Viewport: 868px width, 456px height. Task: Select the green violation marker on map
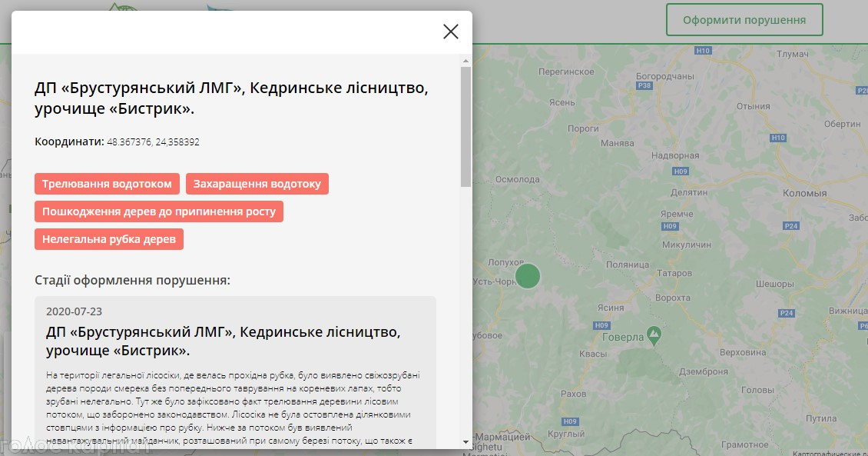[x=528, y=275]
